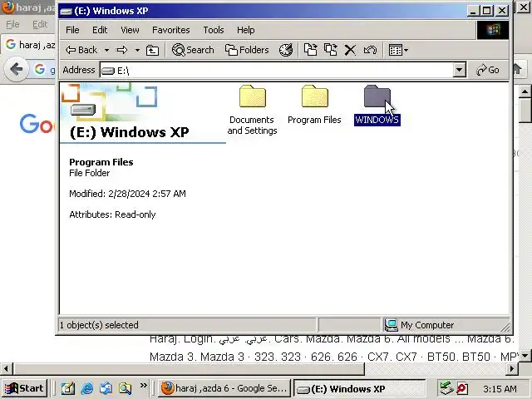Click the Outlook Express Quick Launch icon
The image size is (532, 399).
click(106, 388)
